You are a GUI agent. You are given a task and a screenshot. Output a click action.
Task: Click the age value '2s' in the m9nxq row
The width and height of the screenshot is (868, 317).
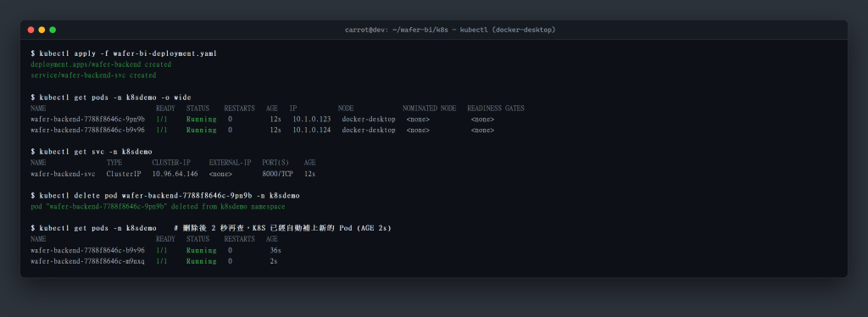point(274,261)
